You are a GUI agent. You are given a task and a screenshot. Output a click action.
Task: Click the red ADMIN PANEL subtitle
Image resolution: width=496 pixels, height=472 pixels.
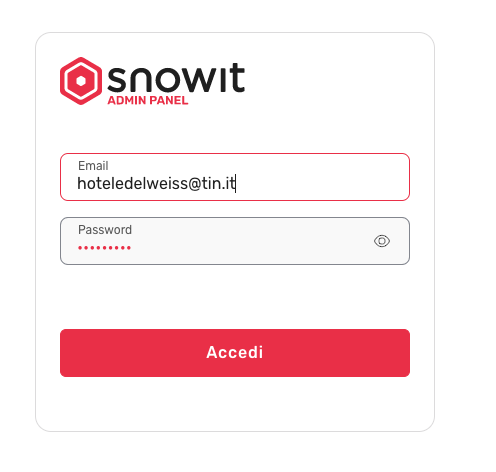click(x=148, y=100)
